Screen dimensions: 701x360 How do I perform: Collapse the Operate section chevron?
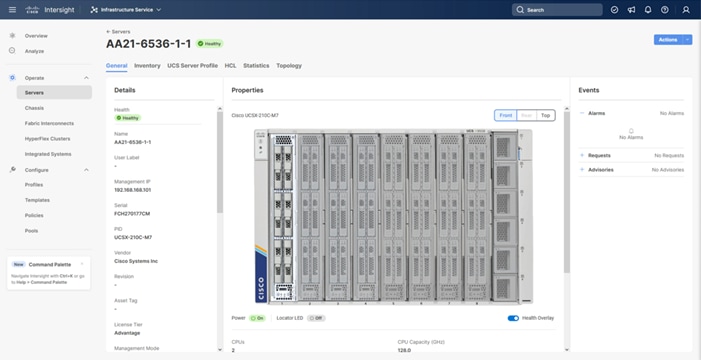click(x=86, y=78)
